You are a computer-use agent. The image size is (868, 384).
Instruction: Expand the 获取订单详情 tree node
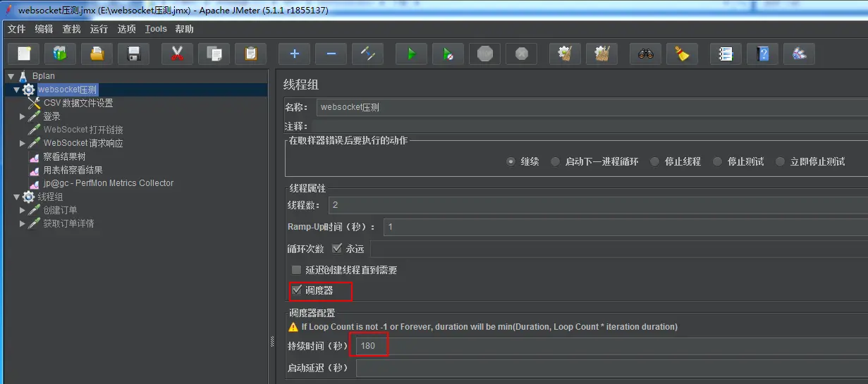click(23, 223)
